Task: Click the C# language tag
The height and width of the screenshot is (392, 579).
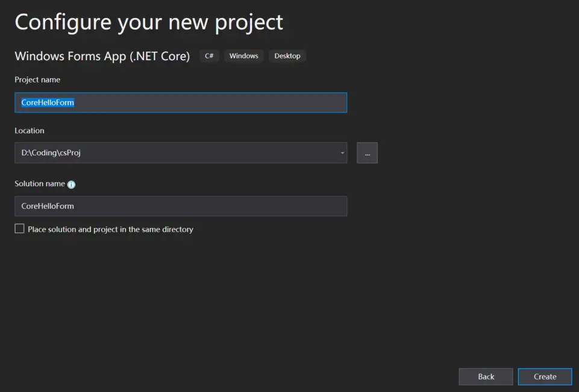Action: tap(209, 56)
